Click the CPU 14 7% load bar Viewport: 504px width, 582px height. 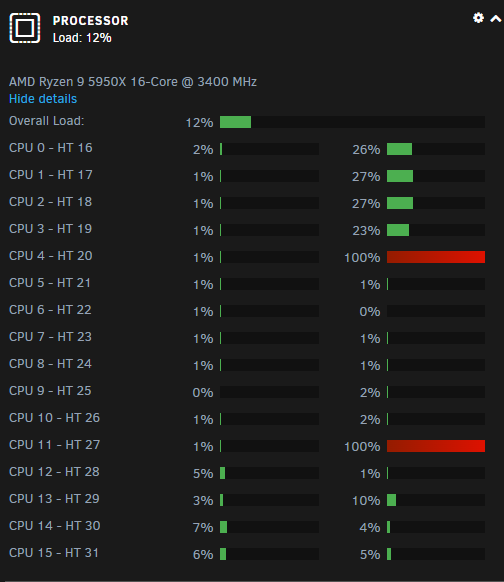[269, 527]
